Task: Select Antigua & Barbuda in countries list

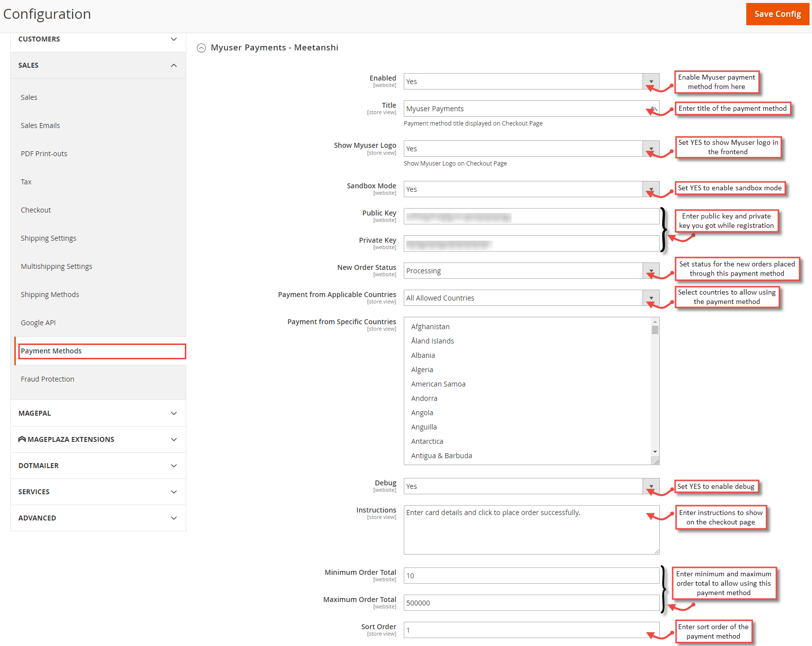Action: click(442, 456)
